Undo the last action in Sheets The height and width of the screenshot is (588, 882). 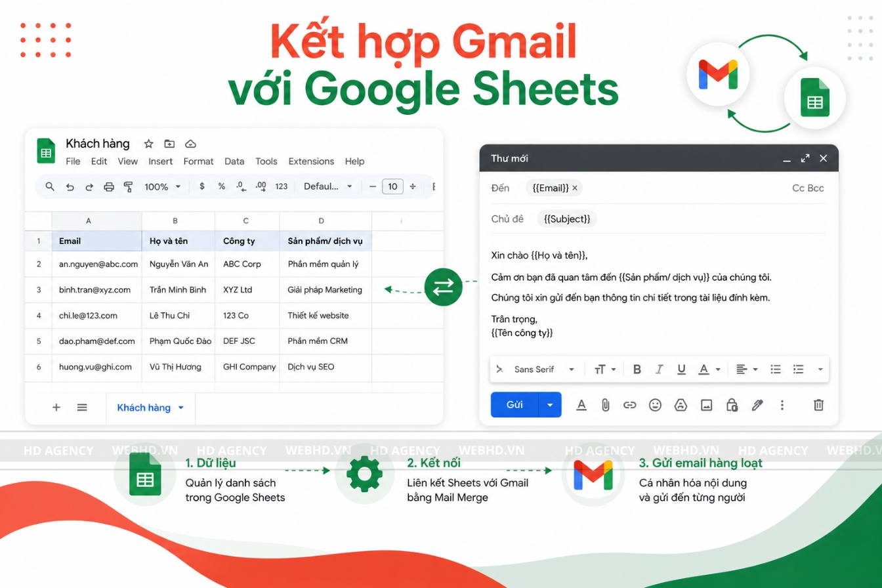pyautogui.click(x=70, y=187)
